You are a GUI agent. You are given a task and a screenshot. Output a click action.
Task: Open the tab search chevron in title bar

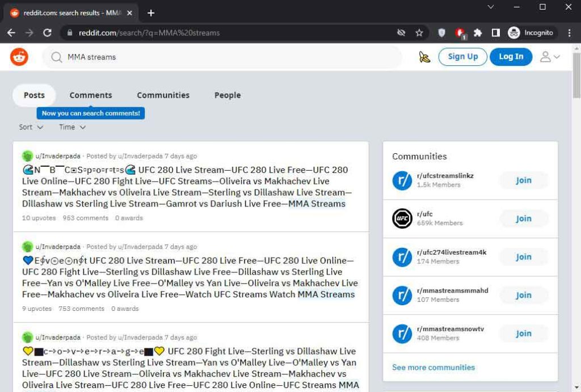coord(491,7)
